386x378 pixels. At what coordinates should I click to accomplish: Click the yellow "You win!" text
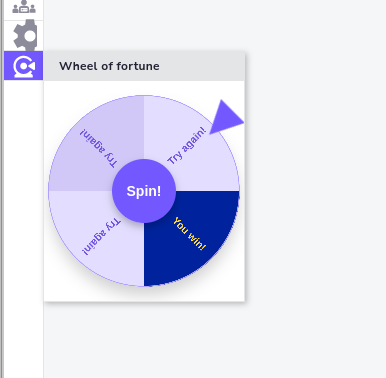(190, 233)
